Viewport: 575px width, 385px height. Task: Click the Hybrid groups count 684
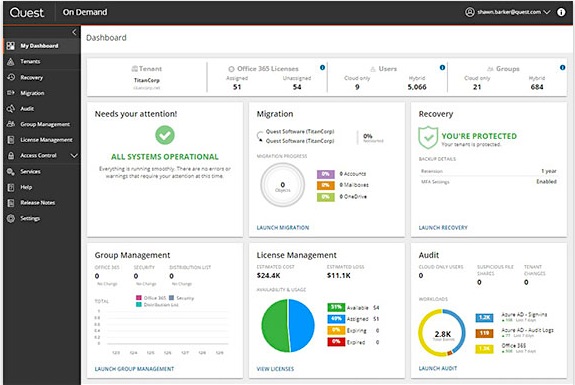click(537, 87)
